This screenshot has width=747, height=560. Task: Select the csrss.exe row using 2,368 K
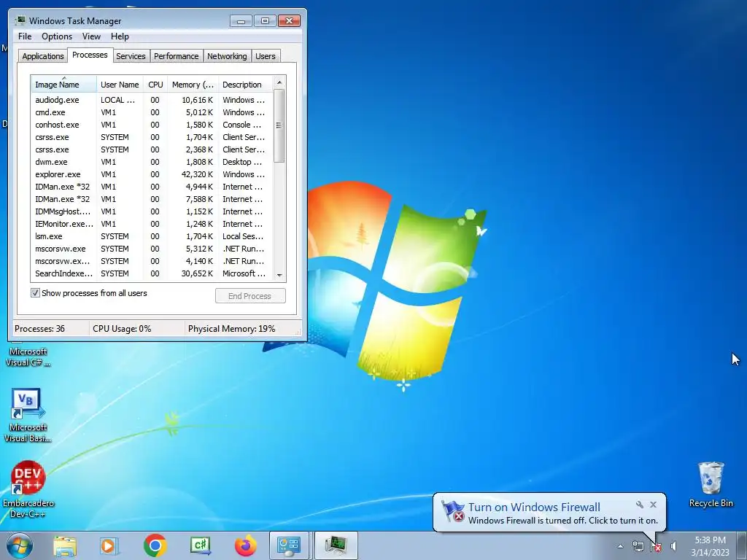(152, 149)
